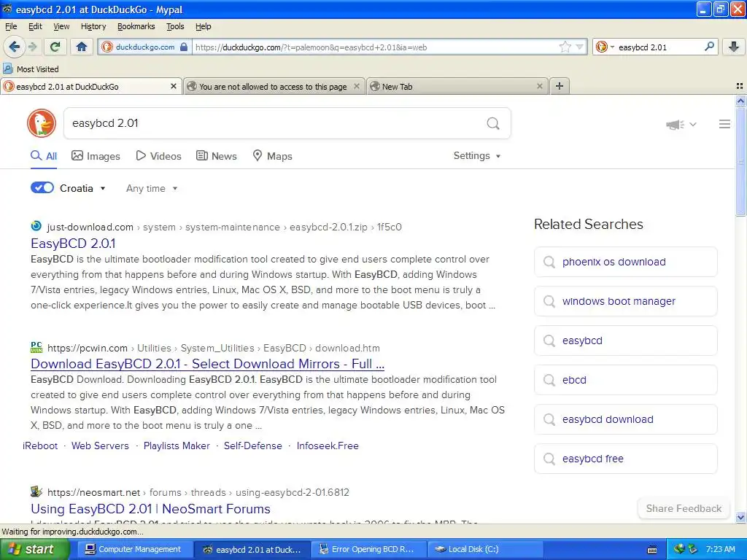Viewport: 747px width, 560px height.
Task: Search related 'ebcd'
Action: point(625,380)
